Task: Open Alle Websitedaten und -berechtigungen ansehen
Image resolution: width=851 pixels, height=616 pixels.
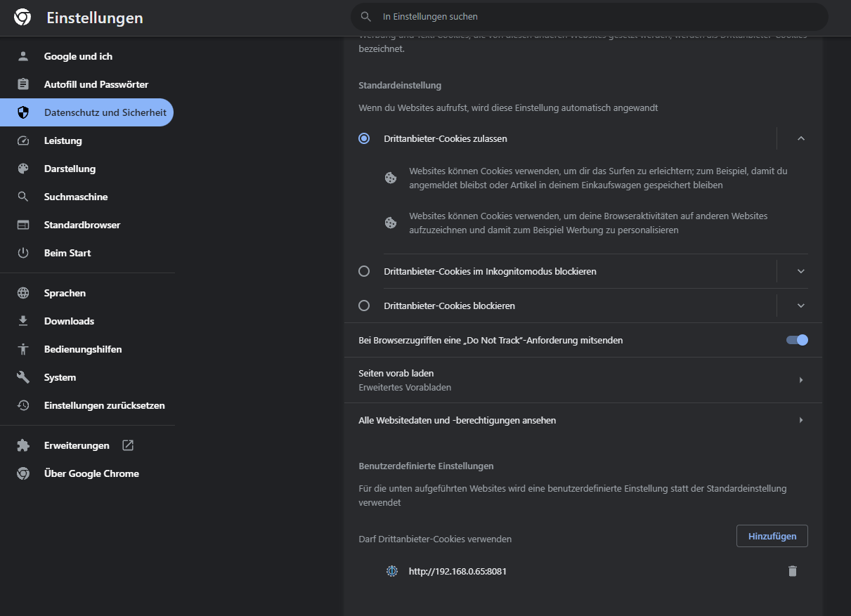Action: [582, 420]
